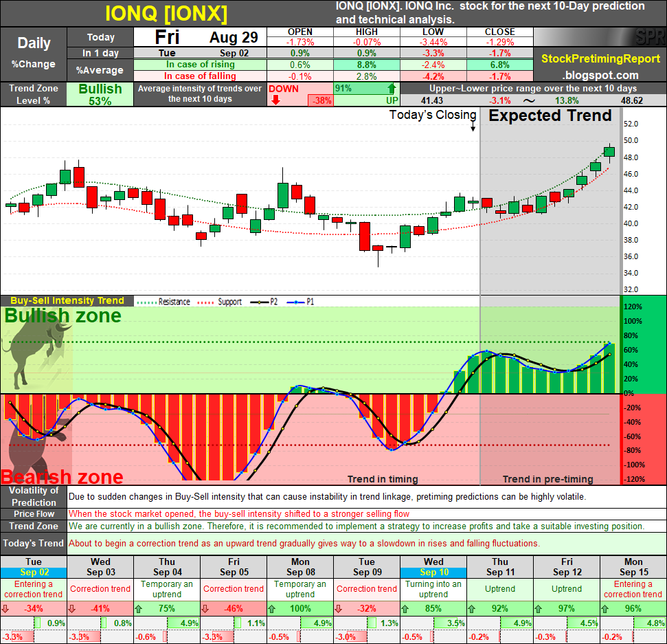Select the Wed Sep 03 column header
The width and height of the screenshot is (667, 644).
coord(100,567)
